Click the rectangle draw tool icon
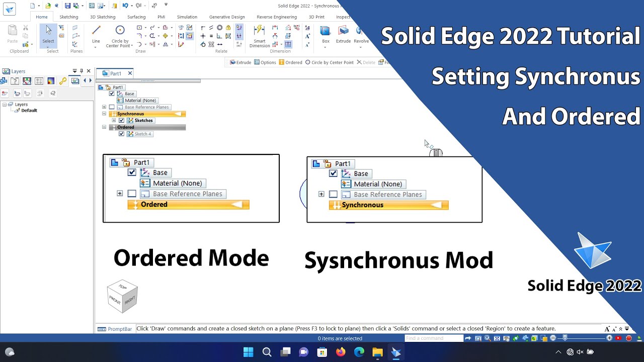Image resolution: width=644 pixels, height=362 pixels. (139, 28)
